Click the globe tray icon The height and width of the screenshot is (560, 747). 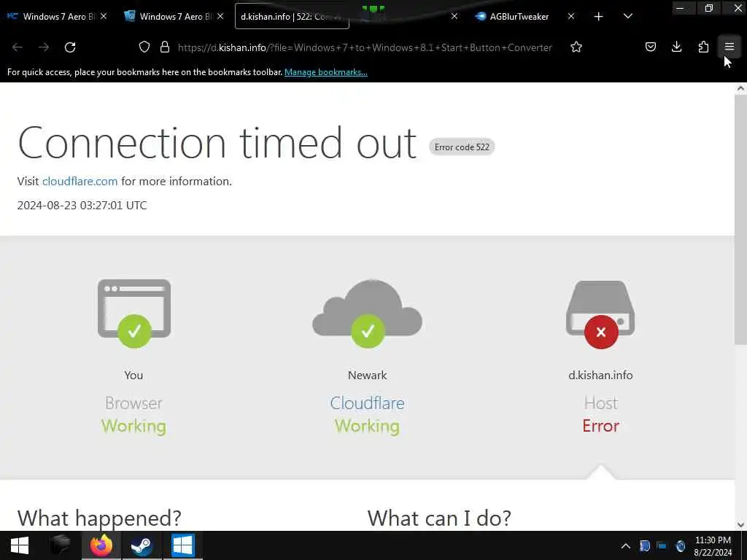click(681, 545)
